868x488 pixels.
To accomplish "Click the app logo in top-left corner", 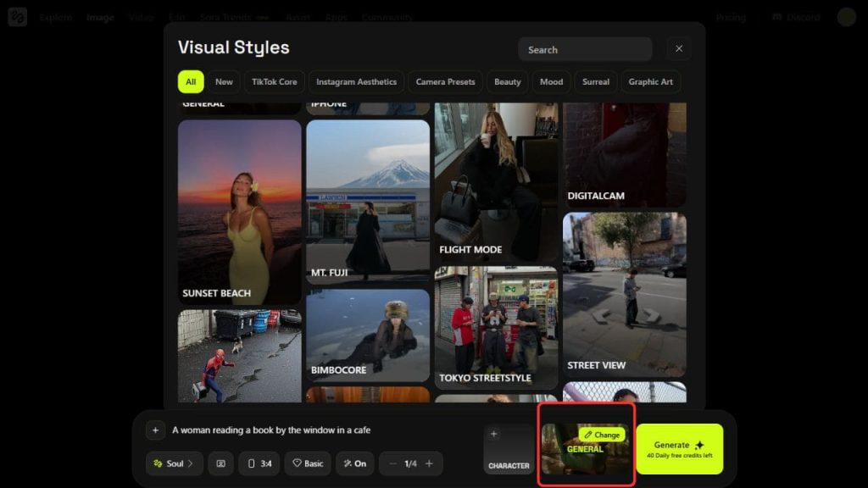I will pyautogui.click(x=17, y=17).
